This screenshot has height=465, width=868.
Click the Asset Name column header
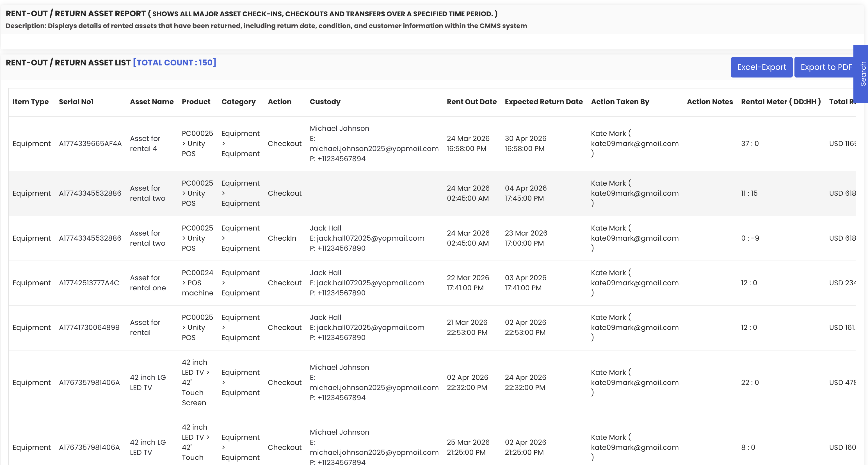click(152, 102)
